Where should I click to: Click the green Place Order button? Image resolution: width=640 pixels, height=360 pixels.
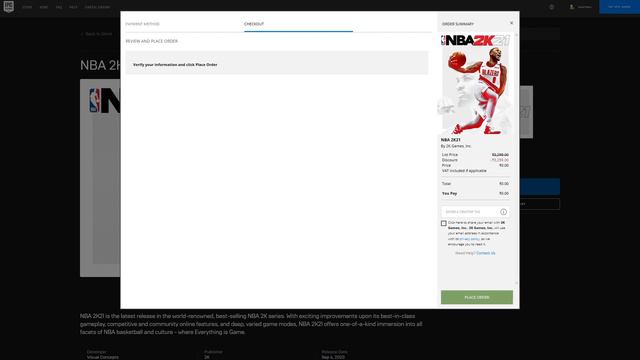pos(477,297)
